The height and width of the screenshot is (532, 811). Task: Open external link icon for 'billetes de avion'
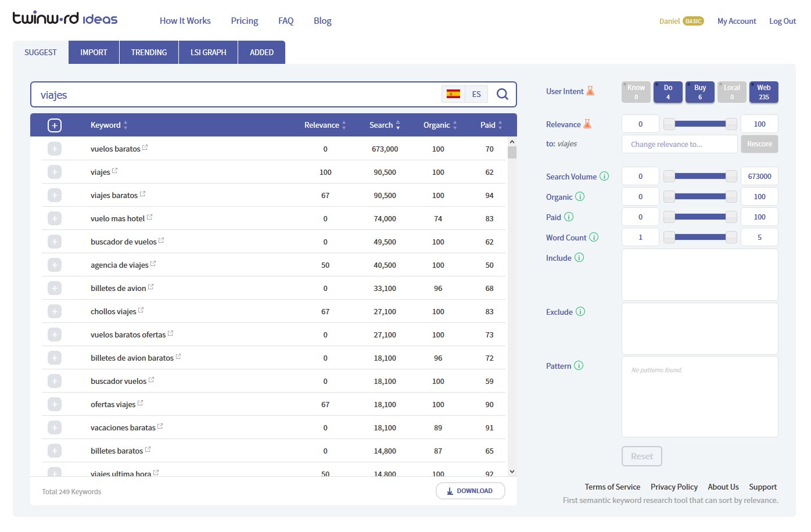(151, 287)
